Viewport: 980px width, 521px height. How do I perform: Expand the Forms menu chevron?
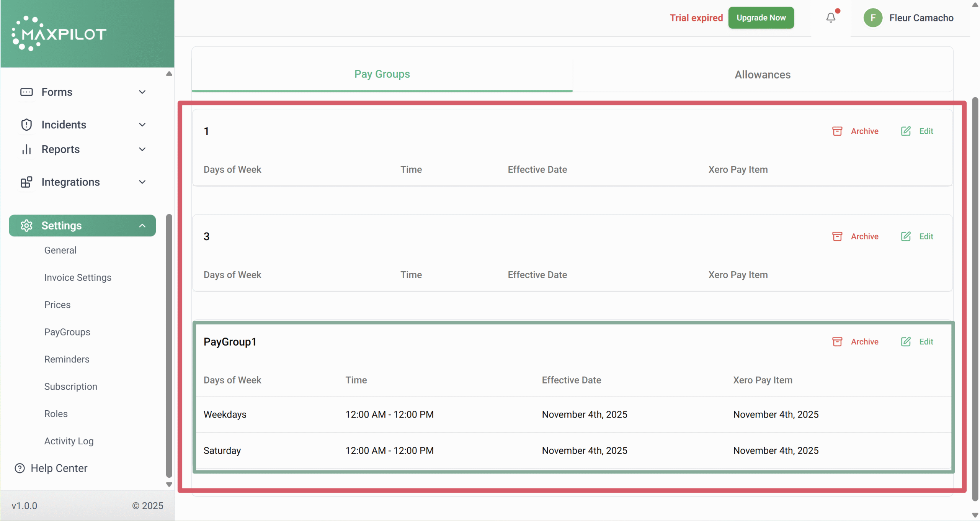142,92
